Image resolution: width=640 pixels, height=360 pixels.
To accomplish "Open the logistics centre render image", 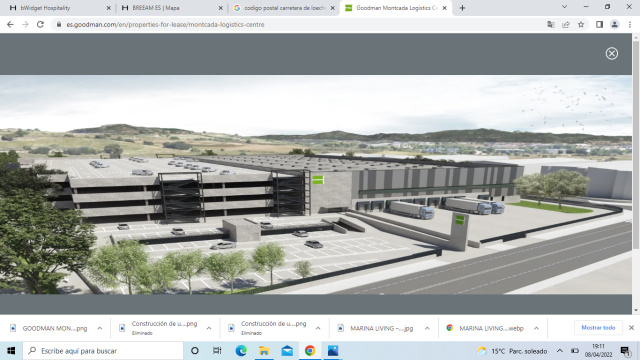I will click(x=316, y=184).
